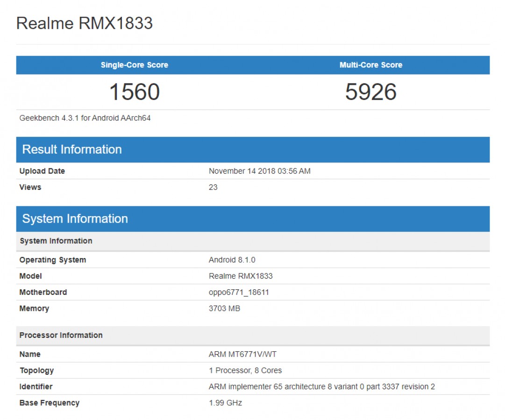Click the single-core score 1560
The width and height of the screenshot is (505, 420).
(x=134, y=92)
